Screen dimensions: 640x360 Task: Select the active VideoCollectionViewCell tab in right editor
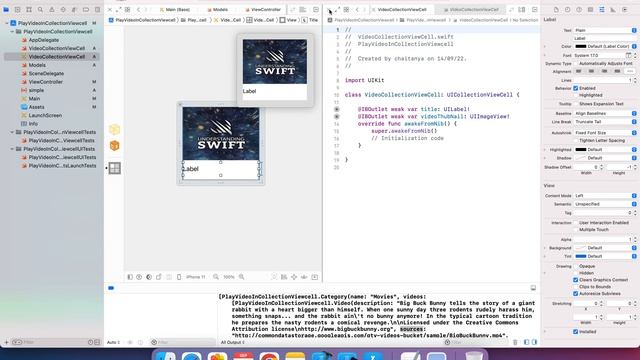coord(399,9)
